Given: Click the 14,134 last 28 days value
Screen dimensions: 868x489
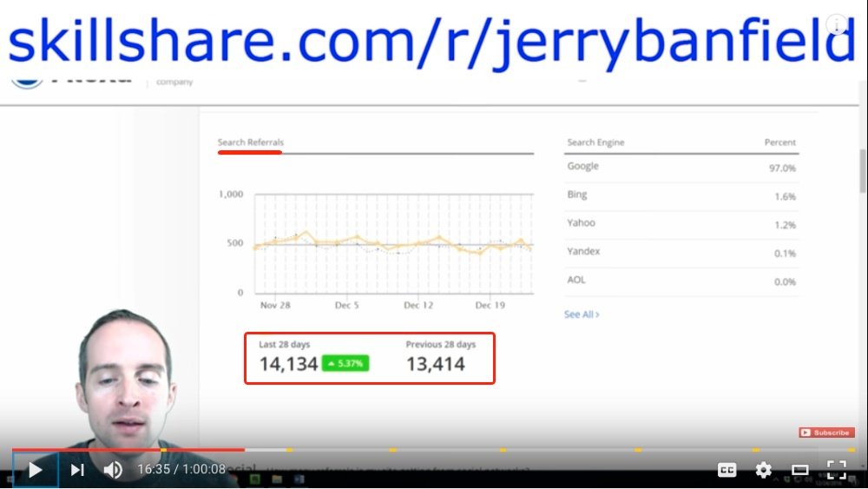Looking at the screenshot, I should point(288,364).
